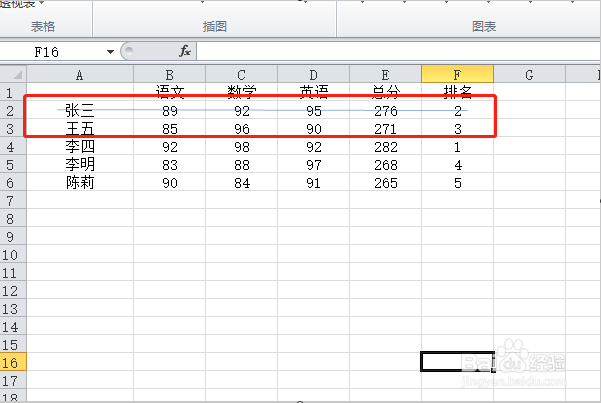Select row 10 header
Image resolution: width=601 pixels, height=403 pixels.
tap(13, 255)
